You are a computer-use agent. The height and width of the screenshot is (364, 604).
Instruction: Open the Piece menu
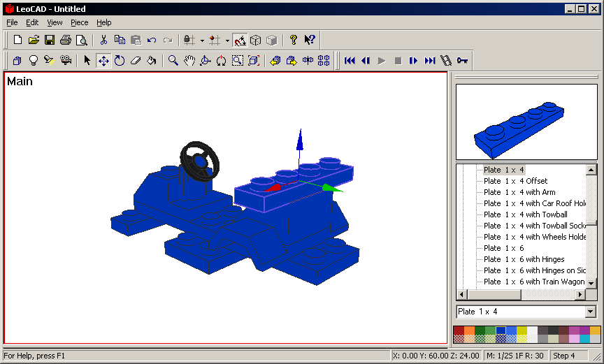[x=80, y=22]
